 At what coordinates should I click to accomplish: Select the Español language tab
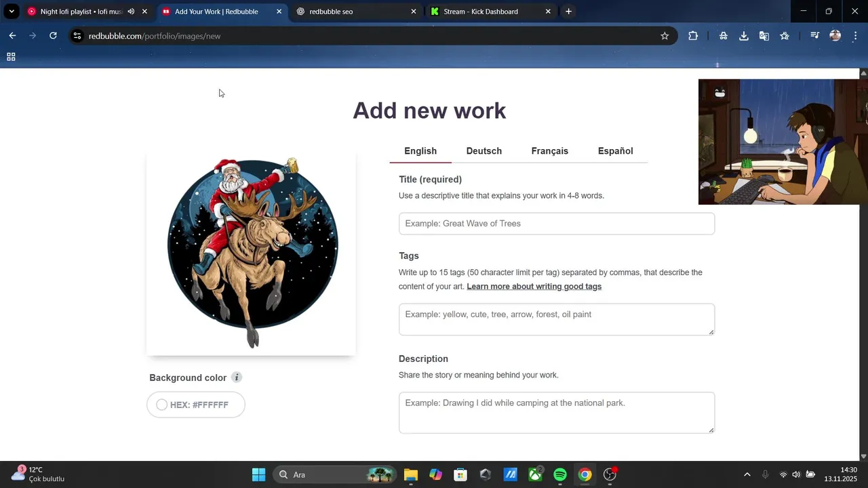pyautogui.click(x=616, y=151)
